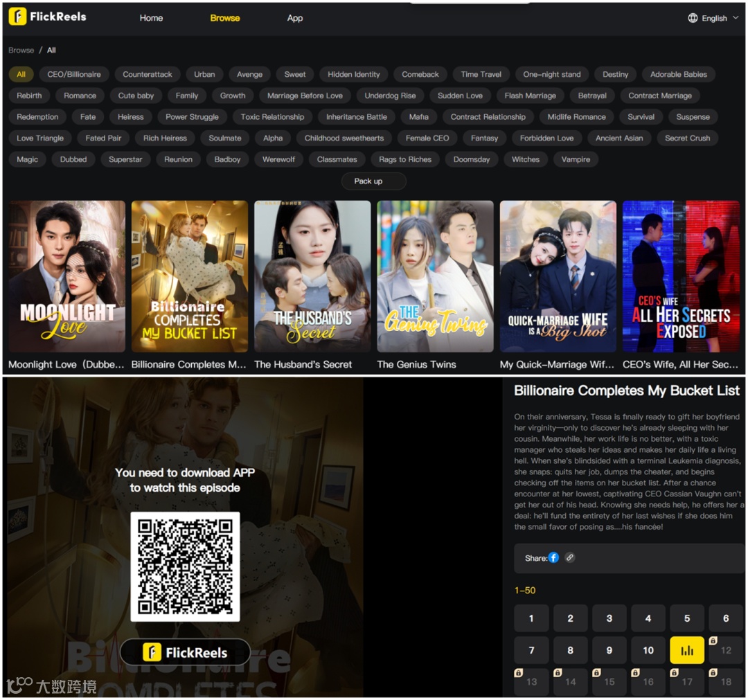Select the Toxic Relationship tag

click(x=272, y=117)
